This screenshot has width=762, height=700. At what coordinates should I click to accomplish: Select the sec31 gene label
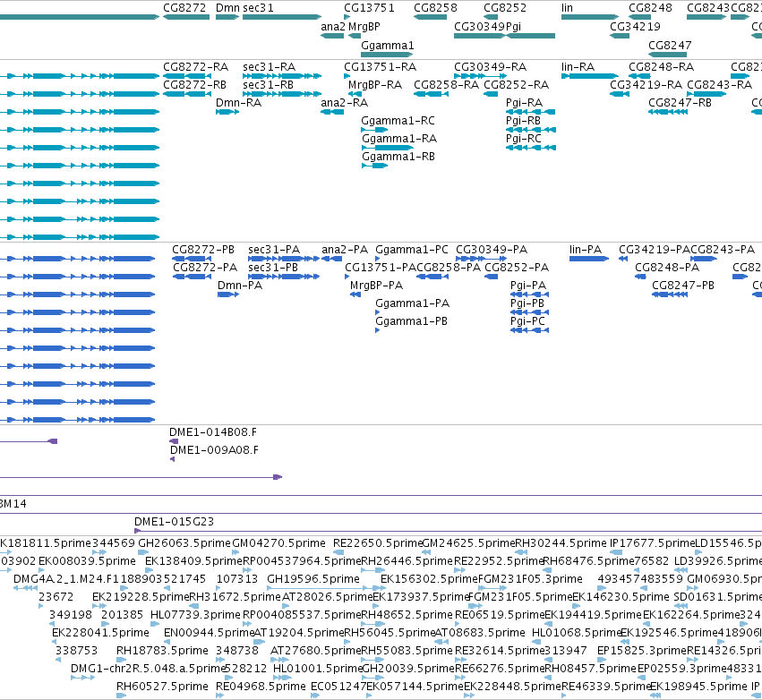tap(258, 8)
